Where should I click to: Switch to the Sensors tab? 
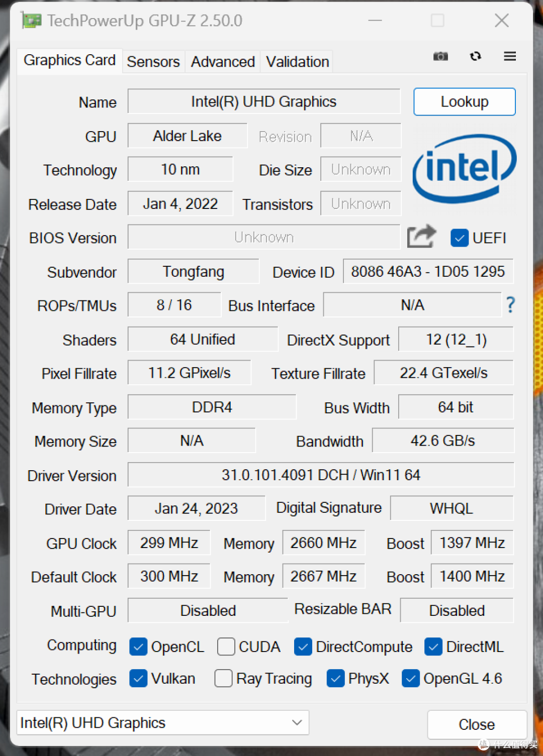(153, 62)
